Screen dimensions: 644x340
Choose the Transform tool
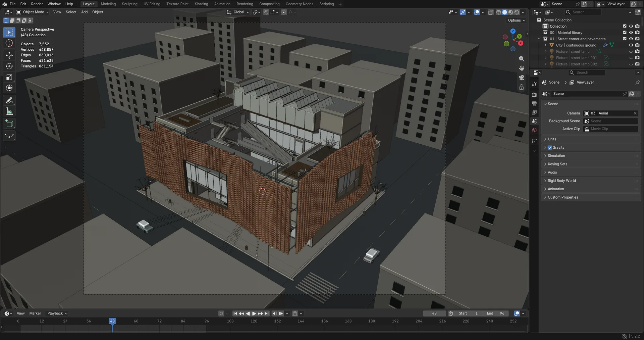point(9,88)
